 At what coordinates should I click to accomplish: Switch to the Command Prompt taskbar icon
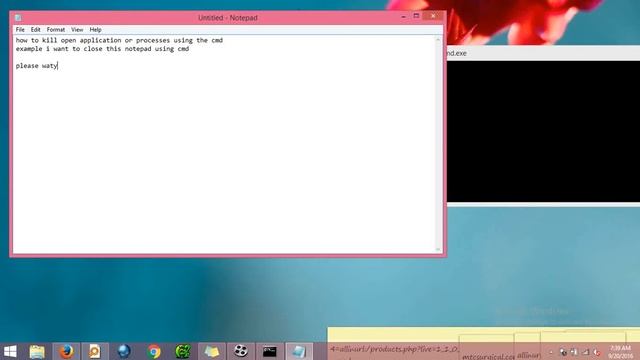tap(269, 351)
